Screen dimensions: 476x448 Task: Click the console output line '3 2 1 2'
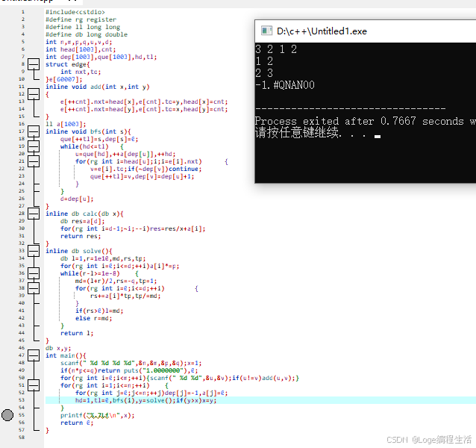(x=276, y=49)
